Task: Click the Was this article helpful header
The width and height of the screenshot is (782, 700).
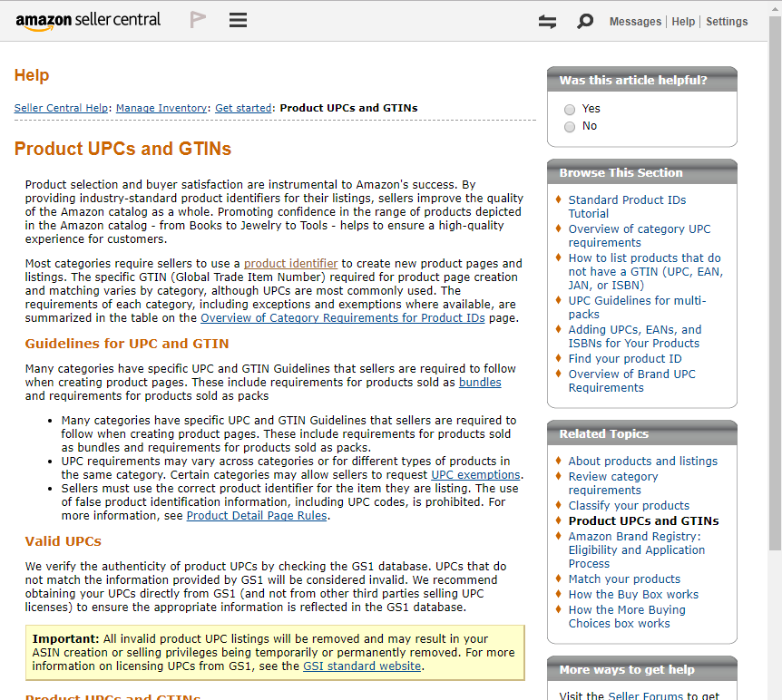Action: (642, 80)
